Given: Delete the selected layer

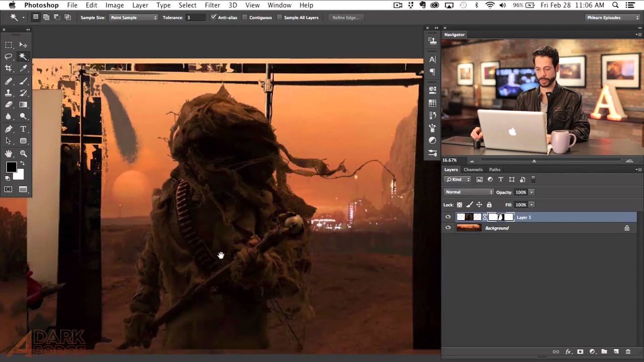Looking at the screenshot, I should [x=628, y=352].
